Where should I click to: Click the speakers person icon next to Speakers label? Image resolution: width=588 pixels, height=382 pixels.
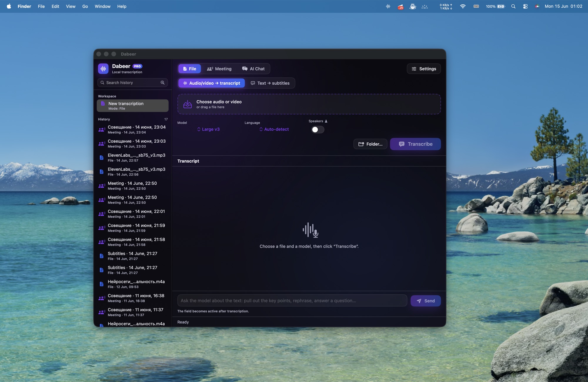326,121
